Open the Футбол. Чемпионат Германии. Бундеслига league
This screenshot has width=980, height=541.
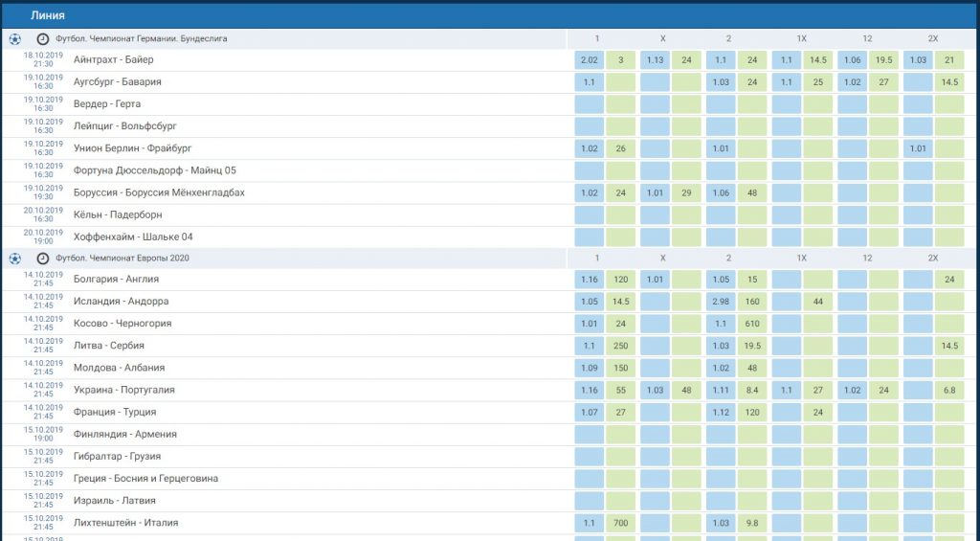142,38
